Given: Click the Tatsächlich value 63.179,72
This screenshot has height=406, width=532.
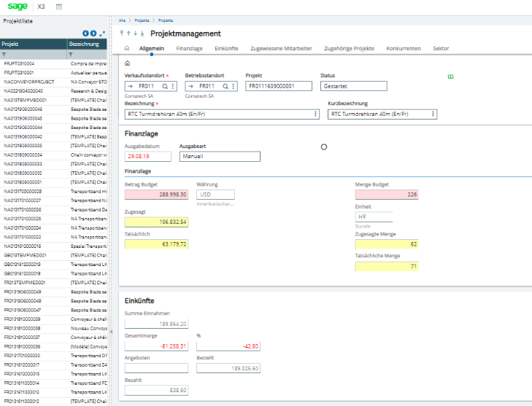Looking at the screenshot, I should pos(156,244).
